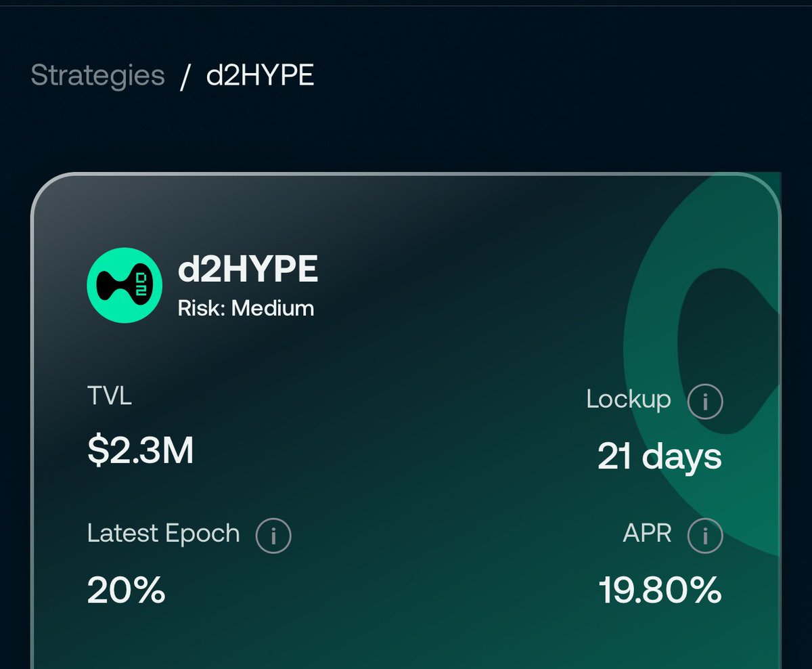Open the Lockup info icon
812x669 pixels.
point(705,402)
